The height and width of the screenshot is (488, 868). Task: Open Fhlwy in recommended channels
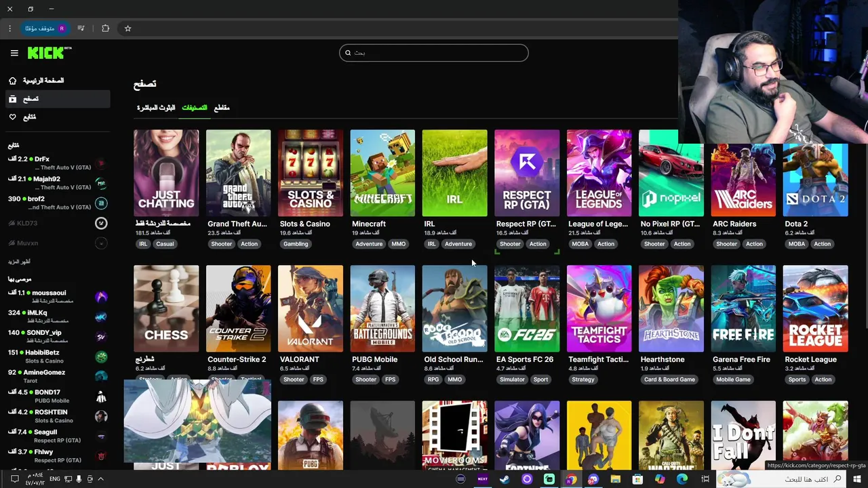(58, 456)
